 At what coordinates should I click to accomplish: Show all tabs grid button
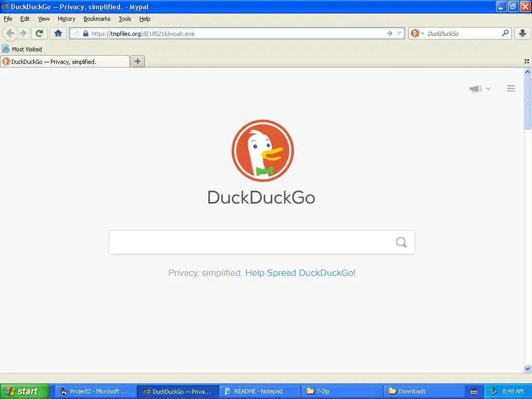click(527, 61)
